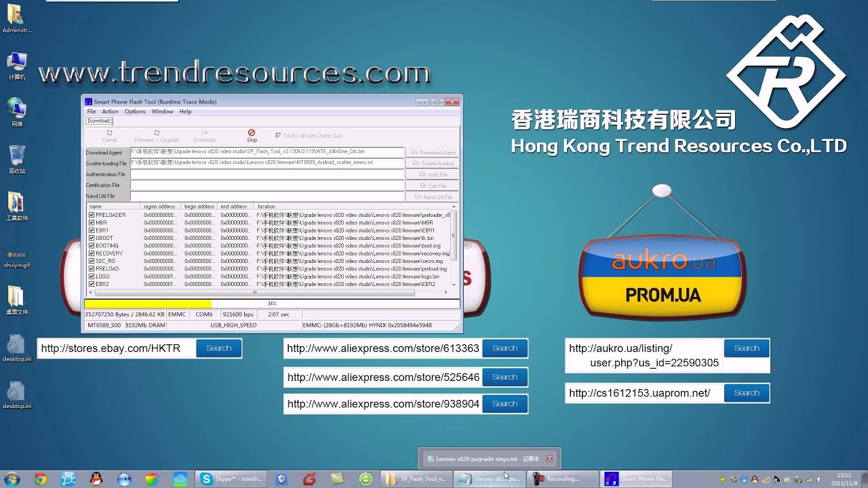Toggle the UBOOT partition checkbox
The image size is (868, 488).
coord(92,238)
